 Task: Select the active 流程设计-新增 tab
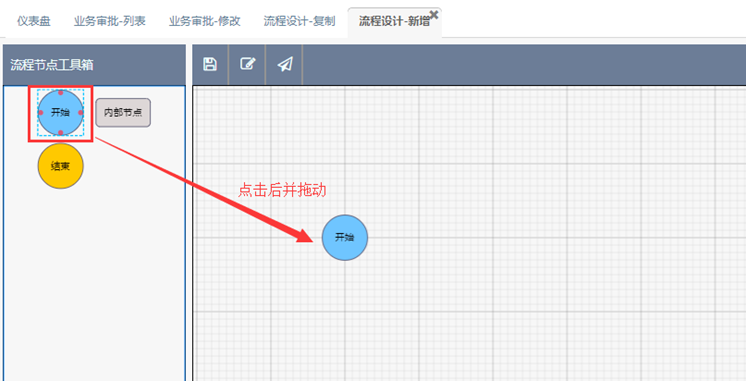[394, 21]
